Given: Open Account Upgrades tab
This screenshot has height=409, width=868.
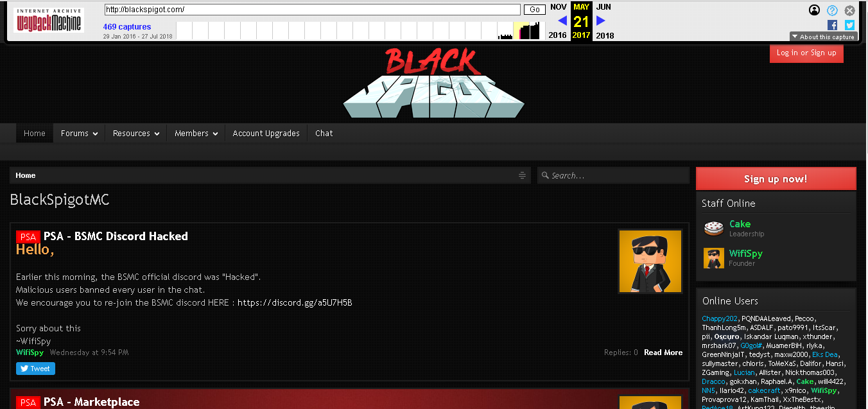Looking at the screenshot, I should click(x=266, y=134).
